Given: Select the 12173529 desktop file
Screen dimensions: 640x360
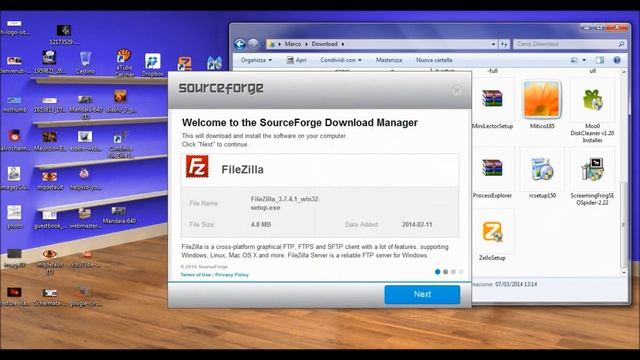Looking at the screenshot, I should (64, 34).
